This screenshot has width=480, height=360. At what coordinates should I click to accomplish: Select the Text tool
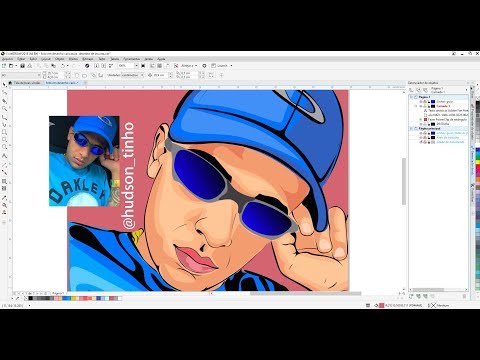[4, 156]
